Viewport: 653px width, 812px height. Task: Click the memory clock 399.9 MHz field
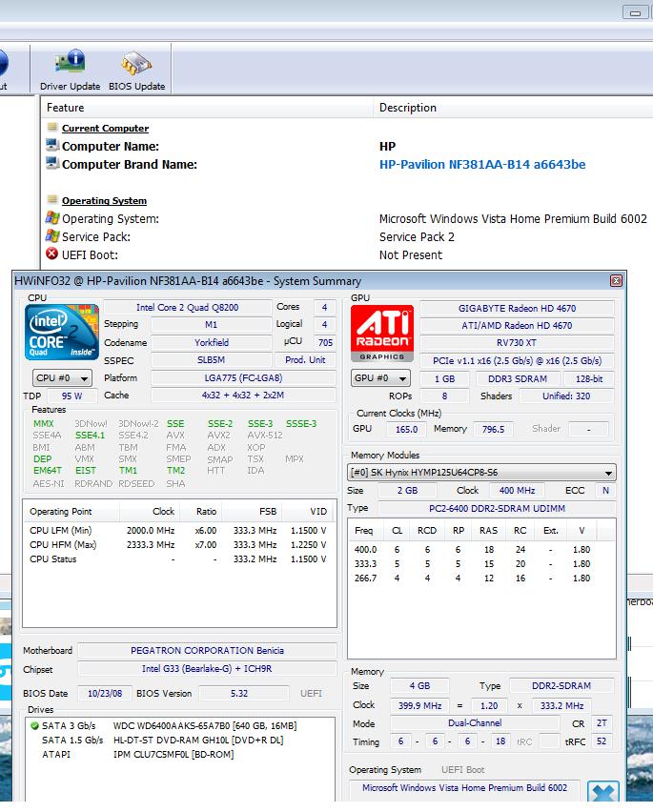(x=420, y=705)
